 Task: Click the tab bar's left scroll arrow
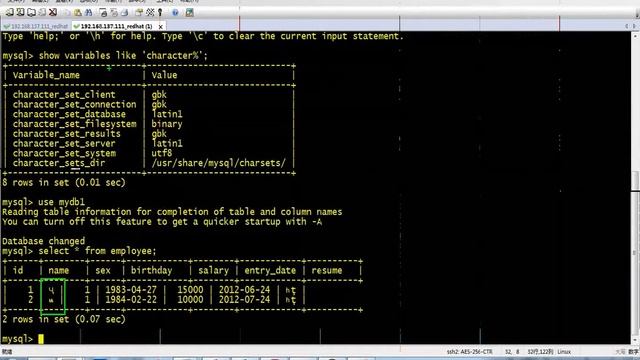(x=627, y=26)
